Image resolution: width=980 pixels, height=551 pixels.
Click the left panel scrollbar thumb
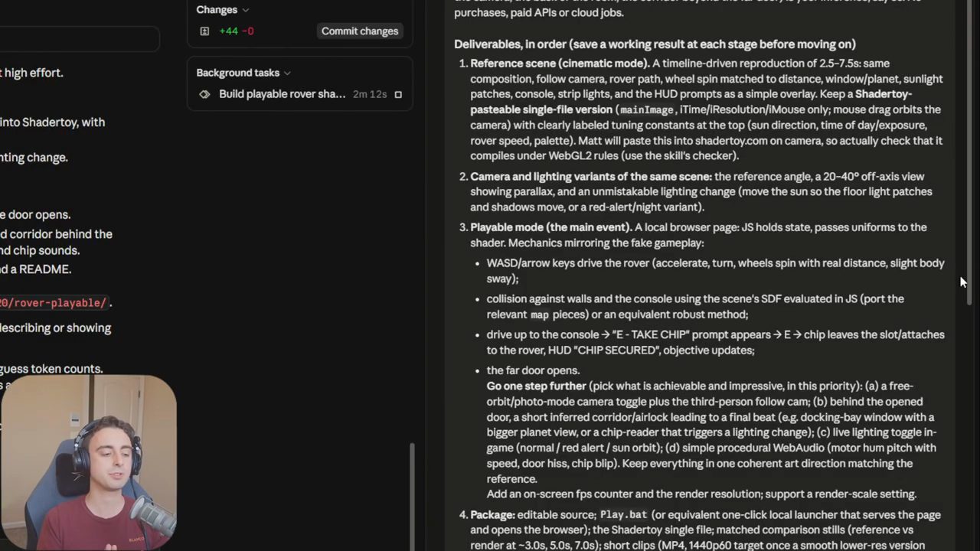coord(413,496)
